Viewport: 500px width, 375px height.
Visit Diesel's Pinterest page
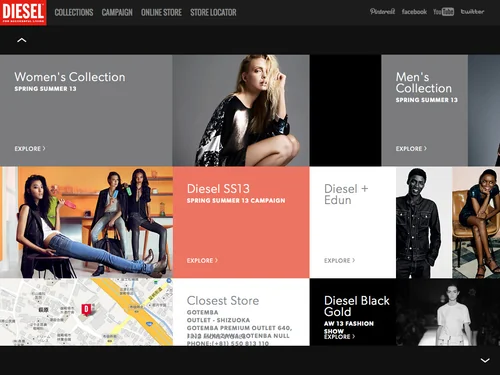coord(382,12)
